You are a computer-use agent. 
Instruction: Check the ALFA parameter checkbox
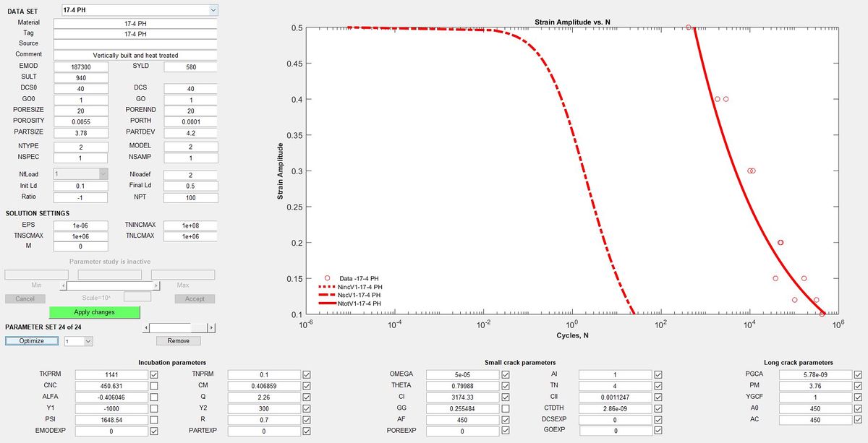(x=154, y=397)
